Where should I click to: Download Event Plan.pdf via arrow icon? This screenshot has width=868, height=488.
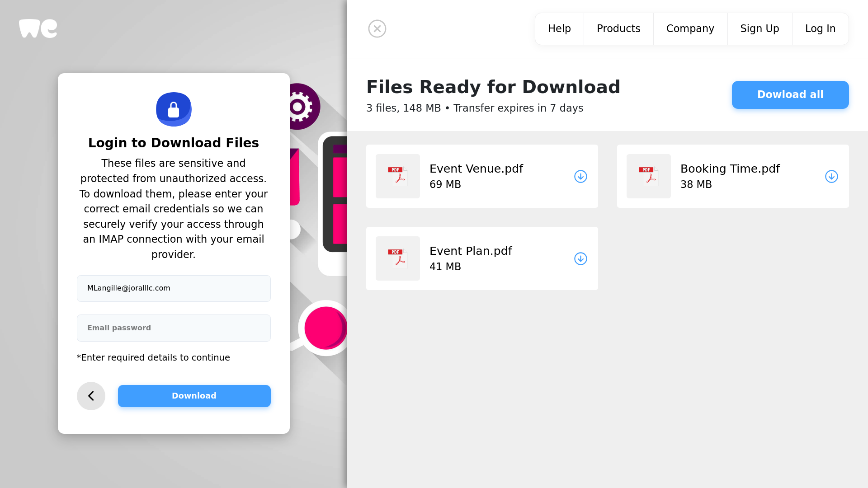(x=580, y=258)
